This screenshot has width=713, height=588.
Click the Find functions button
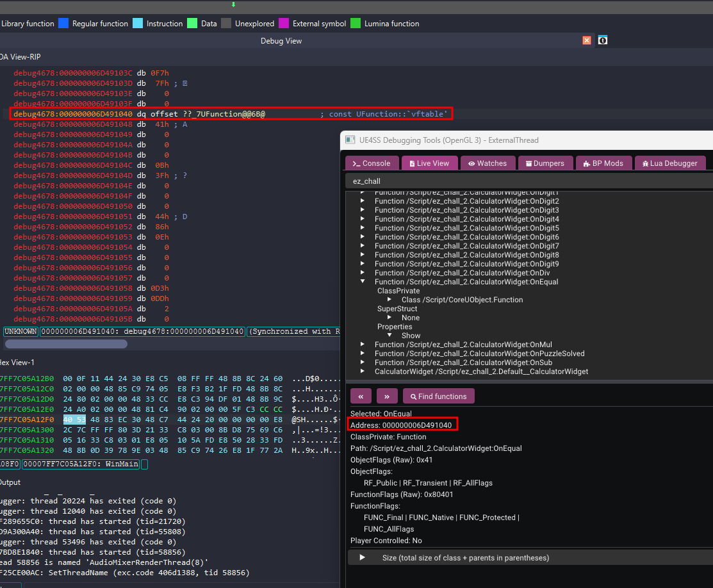[x=438, y=396]
